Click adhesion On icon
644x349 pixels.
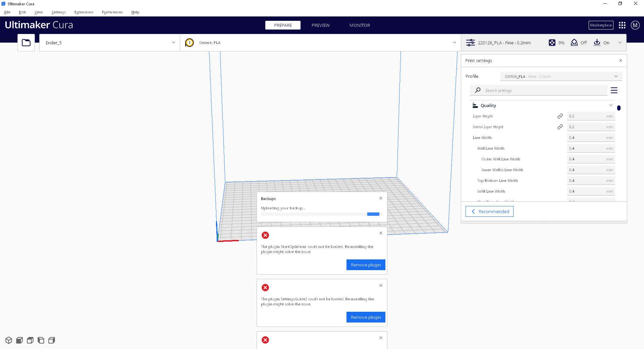click(597, 43)
